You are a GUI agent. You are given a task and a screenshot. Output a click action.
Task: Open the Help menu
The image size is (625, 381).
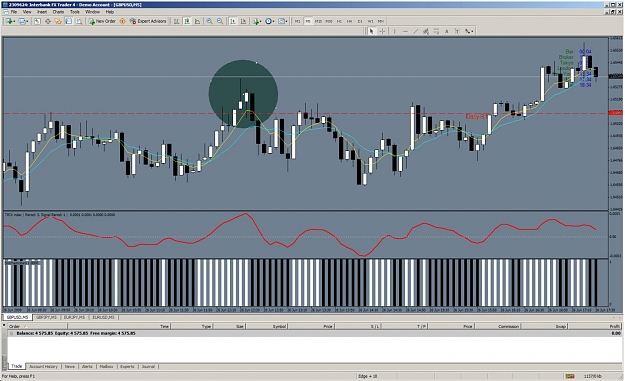pos(110,12)
